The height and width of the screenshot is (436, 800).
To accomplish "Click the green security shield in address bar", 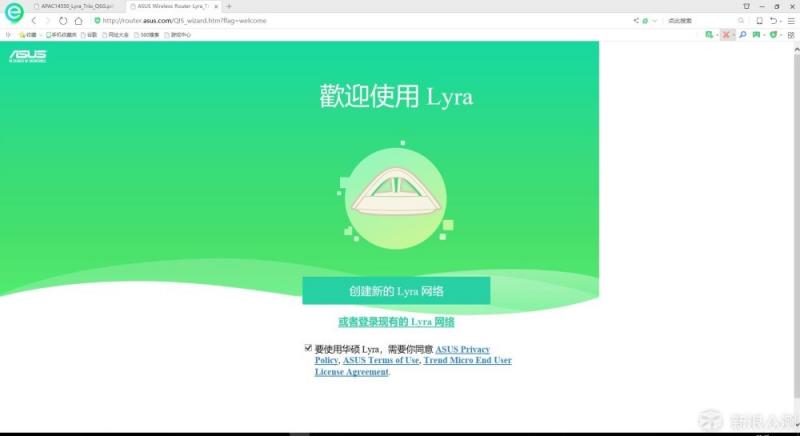I will point(97,21).
